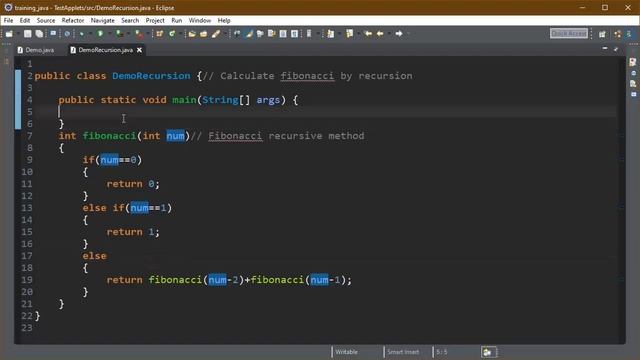Viewport: 640px width, 360px height.
Task: Minimize the editor area
Action: [x=605, y=49]
